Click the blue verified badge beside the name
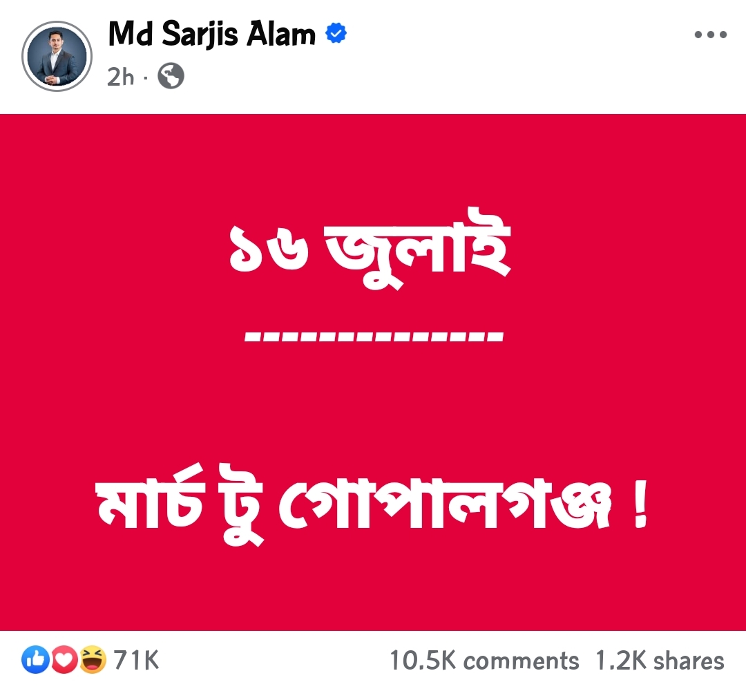 336,32
